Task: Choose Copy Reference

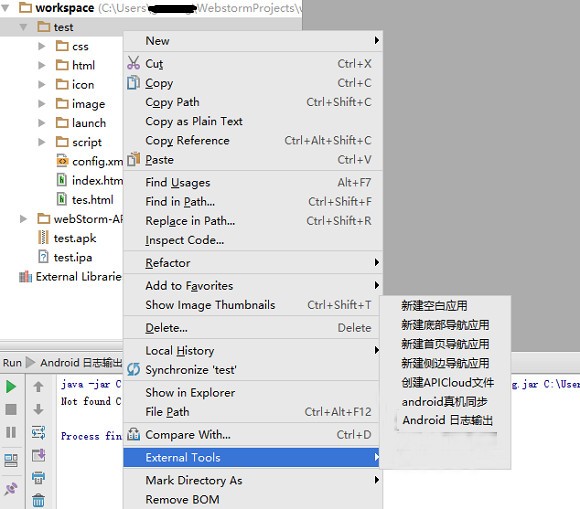Action: [x=253, y=141]
